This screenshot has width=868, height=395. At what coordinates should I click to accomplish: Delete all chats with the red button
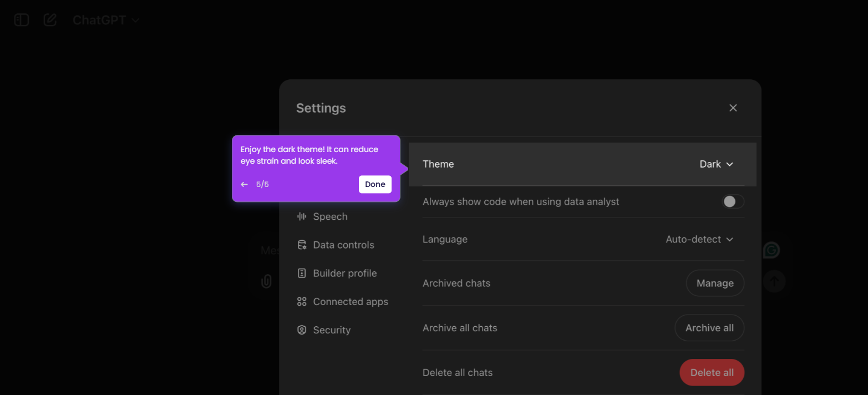point(712,372)
